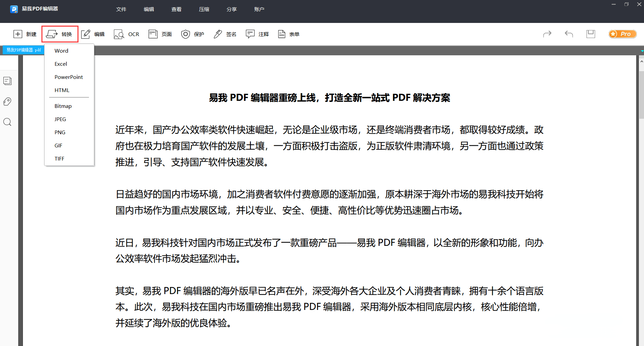644x346 pixels.
Task: Open the 账户 menu
Action: [x=259, y=9]
